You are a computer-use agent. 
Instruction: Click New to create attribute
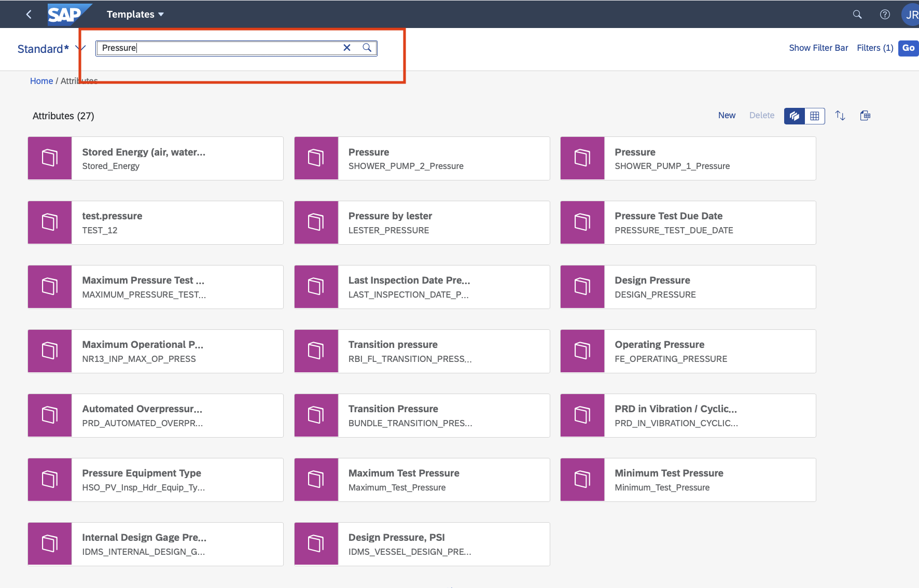pos(727,115)
